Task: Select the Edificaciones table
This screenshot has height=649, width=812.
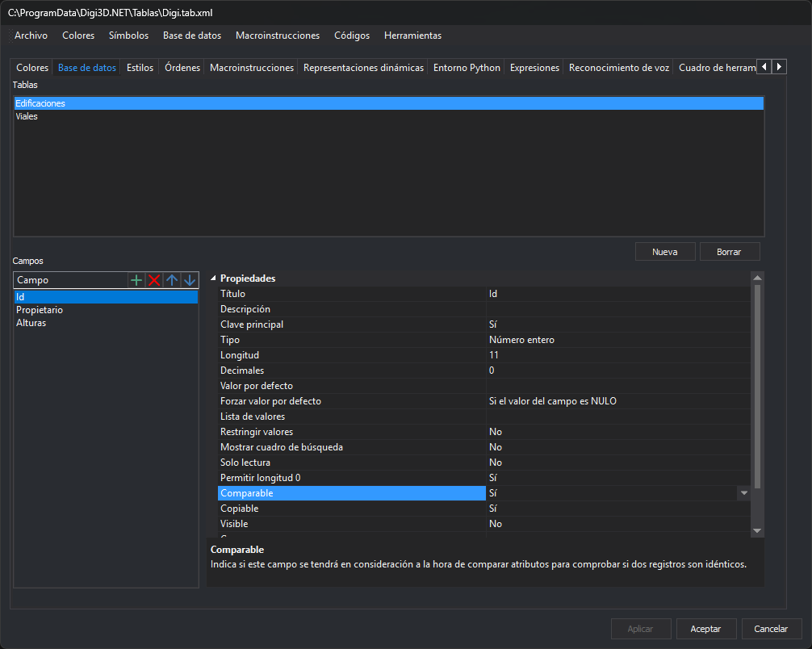Action: (x=388, y=103)
